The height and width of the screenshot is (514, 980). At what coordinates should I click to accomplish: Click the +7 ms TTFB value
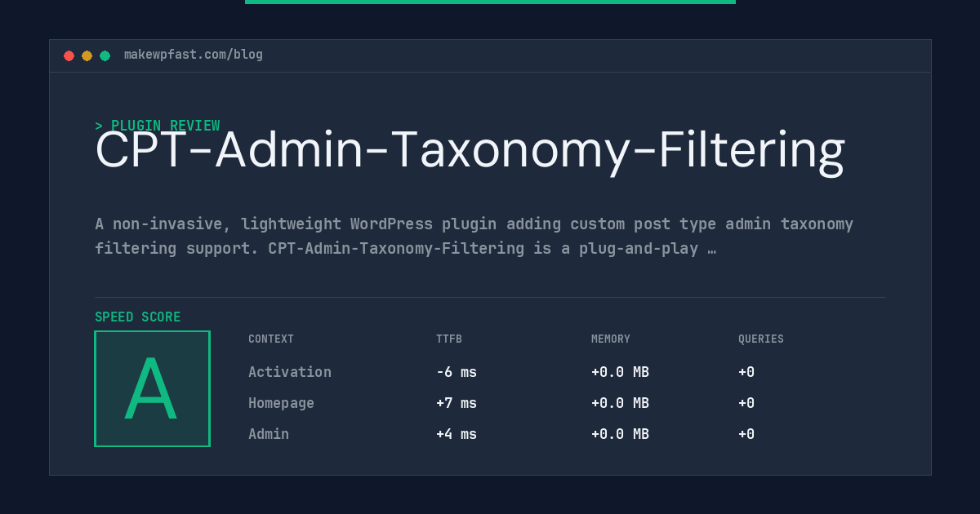[457, 403]
